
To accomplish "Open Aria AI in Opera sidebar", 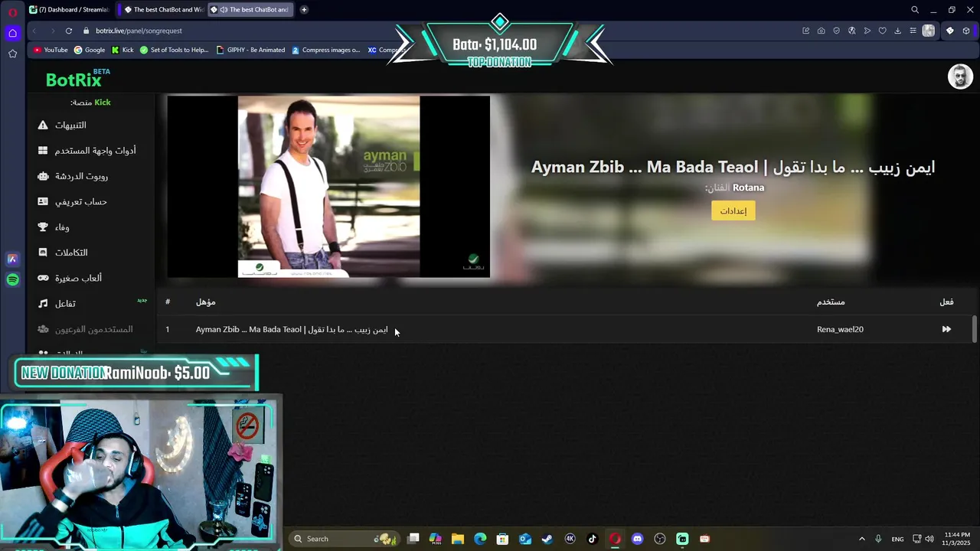I will 12,259.
